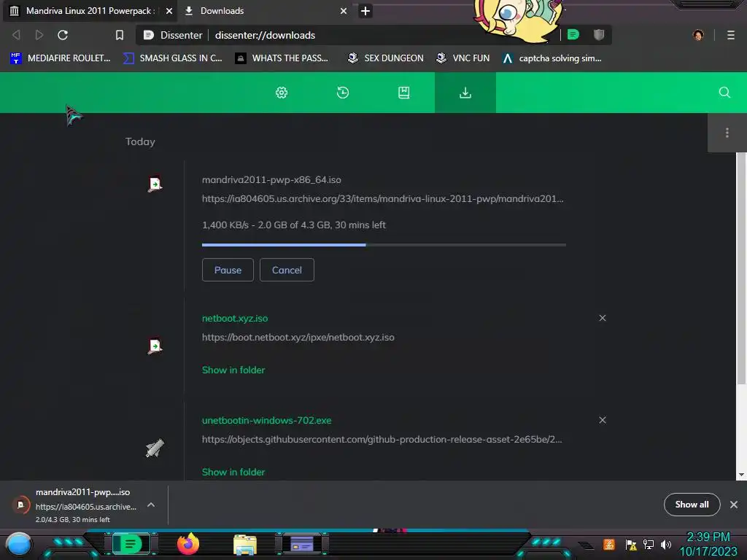The height and width of the screenshot is (560, 747).
Task: Click Today date heading
Action: [140, 141]
